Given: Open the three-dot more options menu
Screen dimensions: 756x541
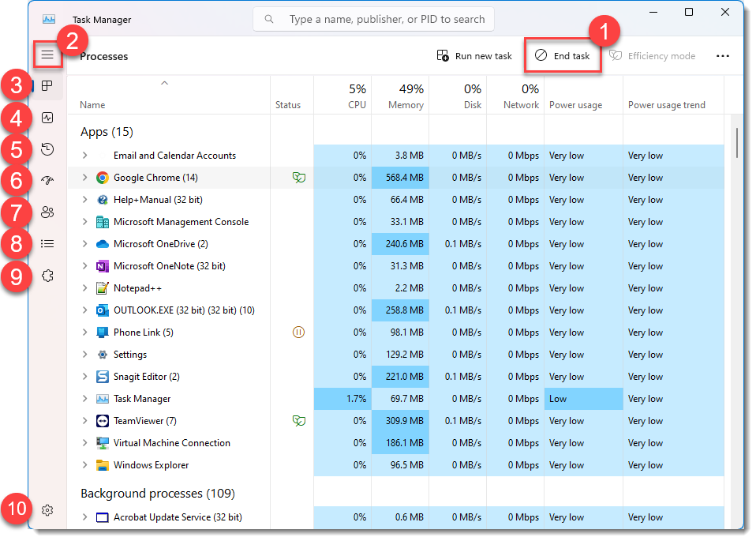Looking at the screenshot, I should coord(723,55).
